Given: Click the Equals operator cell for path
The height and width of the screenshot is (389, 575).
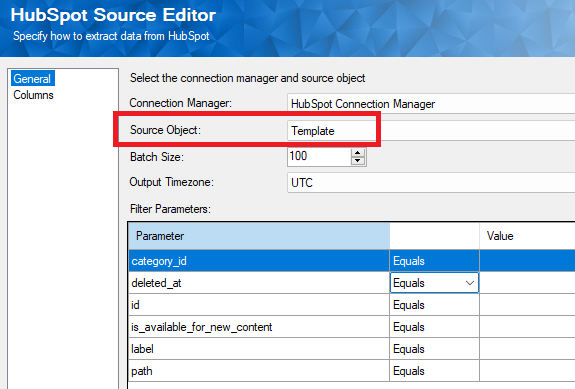Looking at the screenshot, I should point(434,371).
